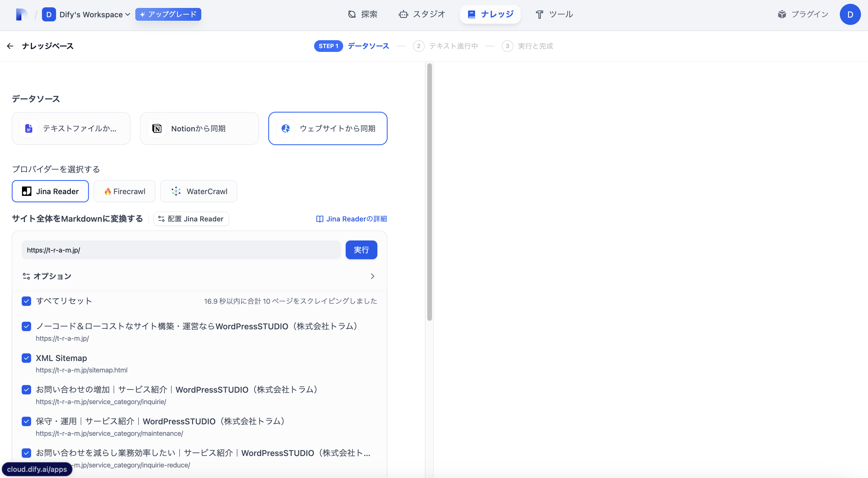Select the ウェブサイトから同期 card
Image resolution: width=868 pixels, height=478 pixels.
pyautogui.click(x=327, y=128)
